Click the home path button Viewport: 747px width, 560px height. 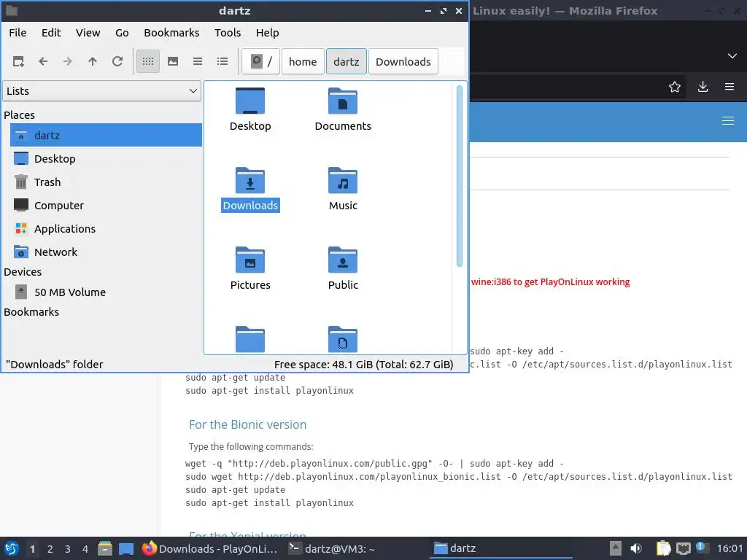tap(303, 61)
